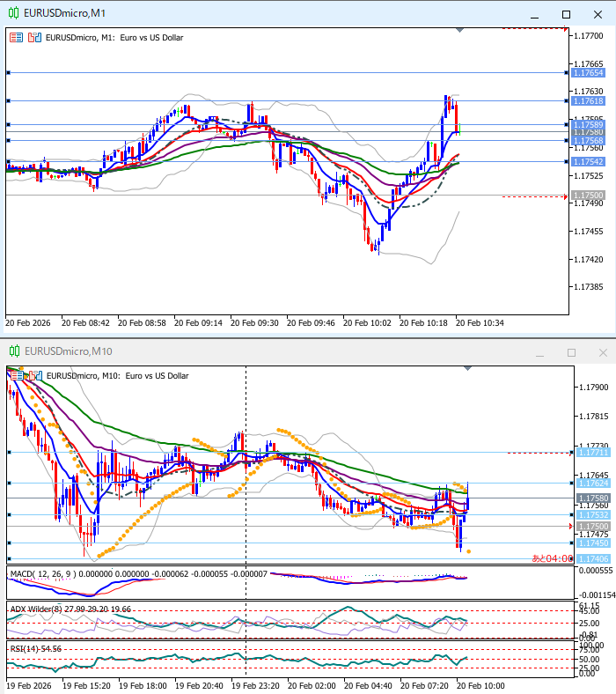The width and height of the screenshot is (616, 694).
Task: Select the 1.17542 horizontal line price label
Action: 587,162
